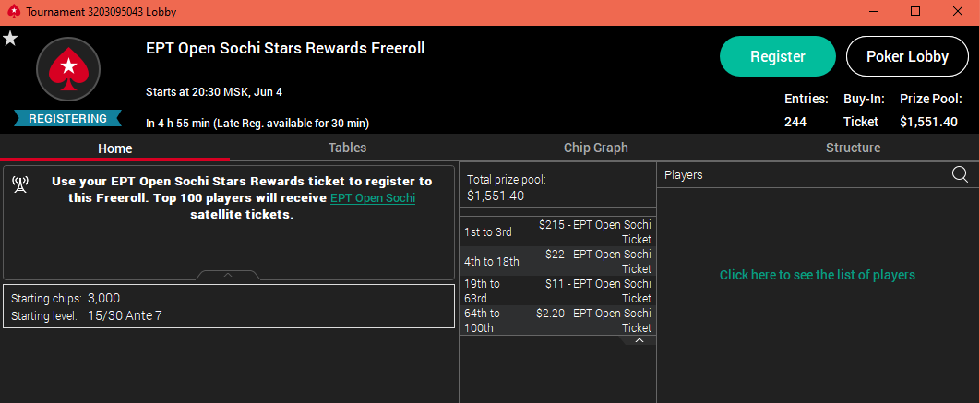Click the player search magnifier icon
980x403 pixels.
coord(960,174)
